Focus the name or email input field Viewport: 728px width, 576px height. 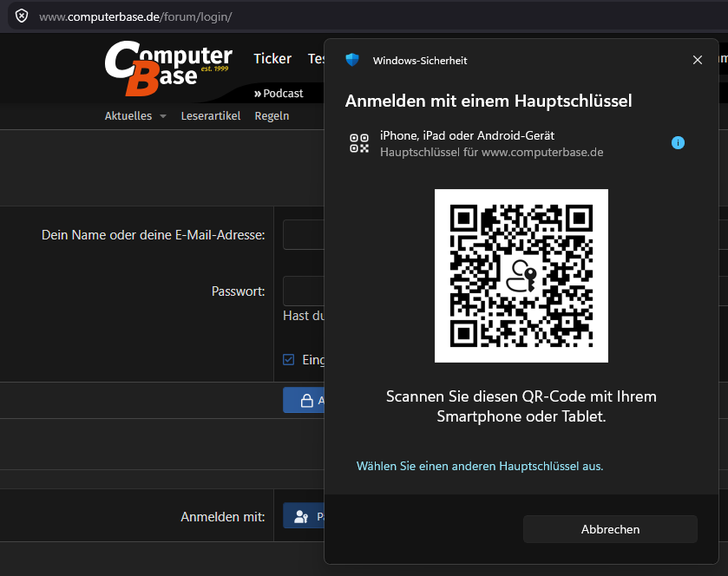pos(304,235)
